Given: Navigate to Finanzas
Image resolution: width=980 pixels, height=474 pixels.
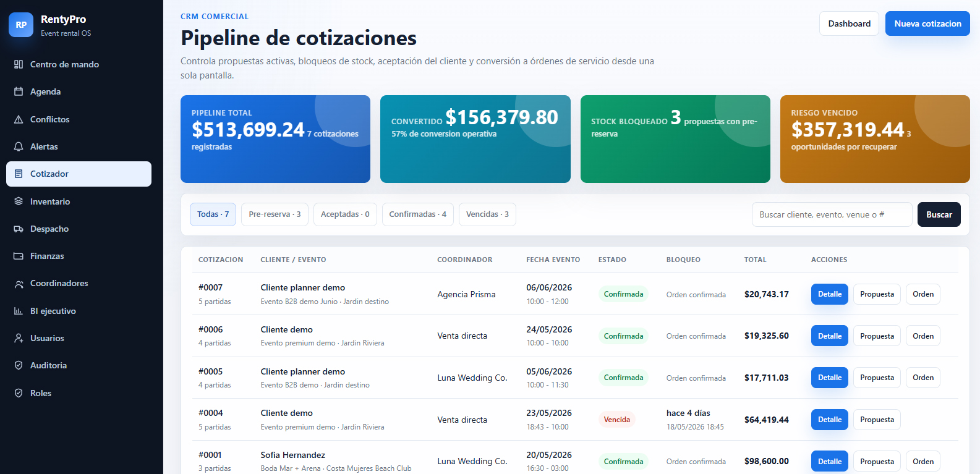Looking at the screenshot, I should point(79,256).
